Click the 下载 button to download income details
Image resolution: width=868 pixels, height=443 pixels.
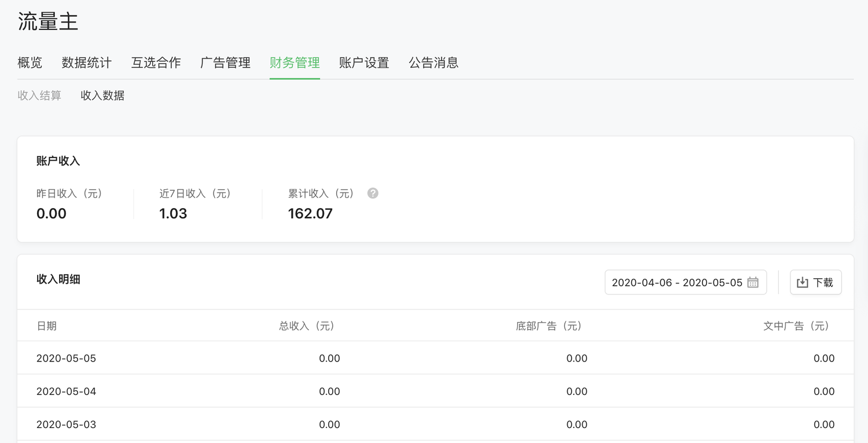815,282
